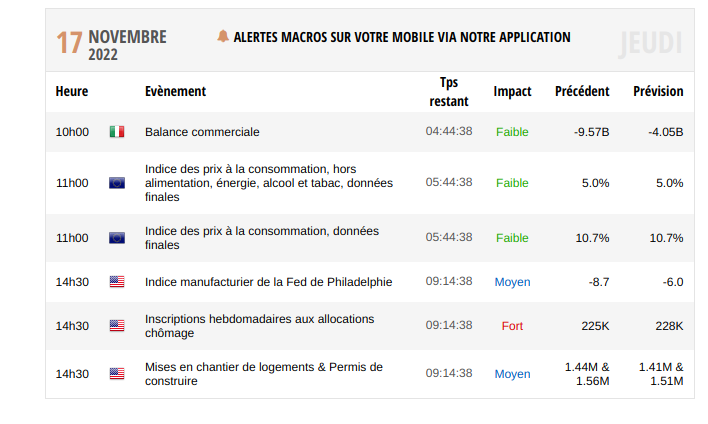Click the EU flag beside 10.7% inflation row

117,238
